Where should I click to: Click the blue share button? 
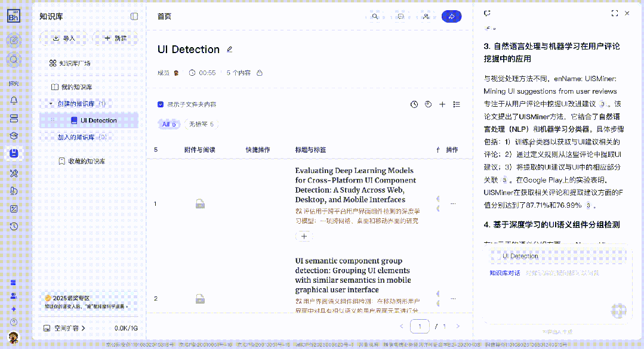click(x=451, y=16)
